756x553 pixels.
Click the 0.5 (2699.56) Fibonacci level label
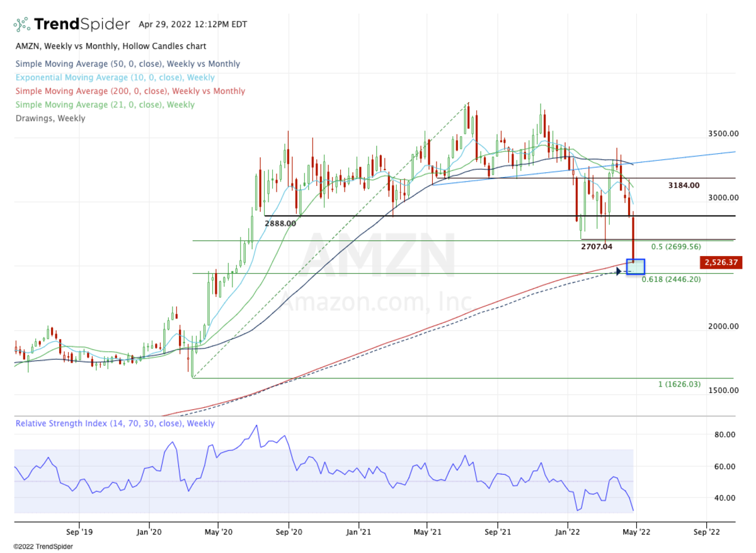[x=675, y=247]
